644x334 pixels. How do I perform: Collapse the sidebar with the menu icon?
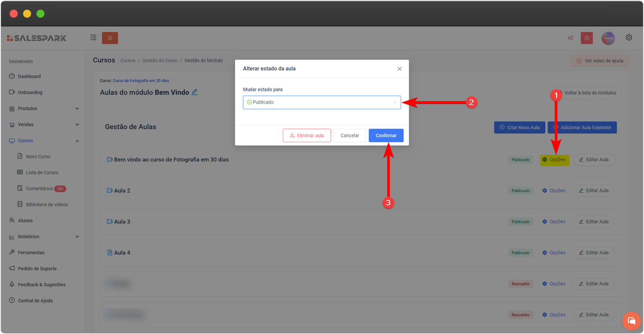tap(93, 38)
